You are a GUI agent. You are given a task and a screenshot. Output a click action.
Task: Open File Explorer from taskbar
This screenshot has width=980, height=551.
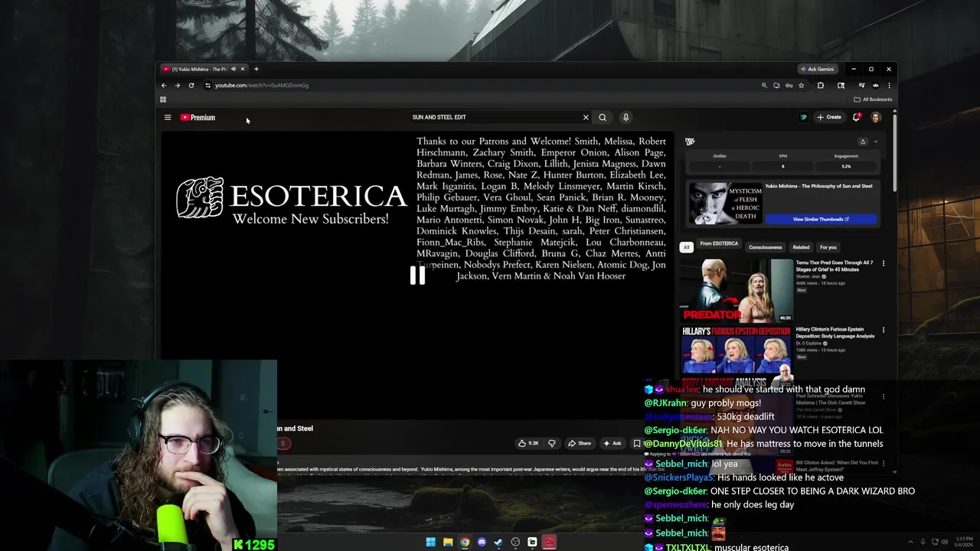(448, 542)
